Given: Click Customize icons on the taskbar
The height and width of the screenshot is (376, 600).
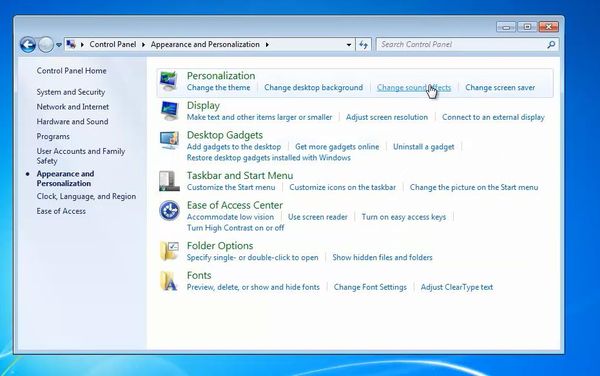Looking at the screenshot, I should point(342,187).
